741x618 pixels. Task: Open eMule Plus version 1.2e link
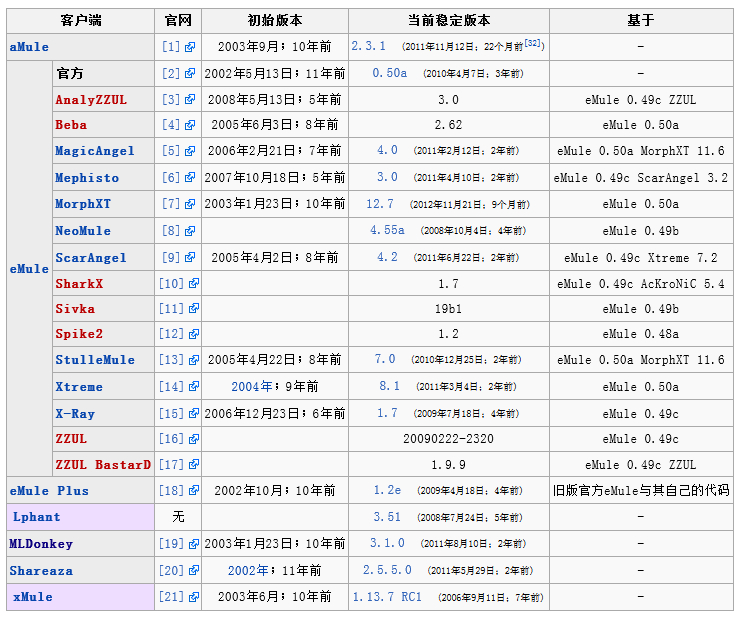[388, 490]
